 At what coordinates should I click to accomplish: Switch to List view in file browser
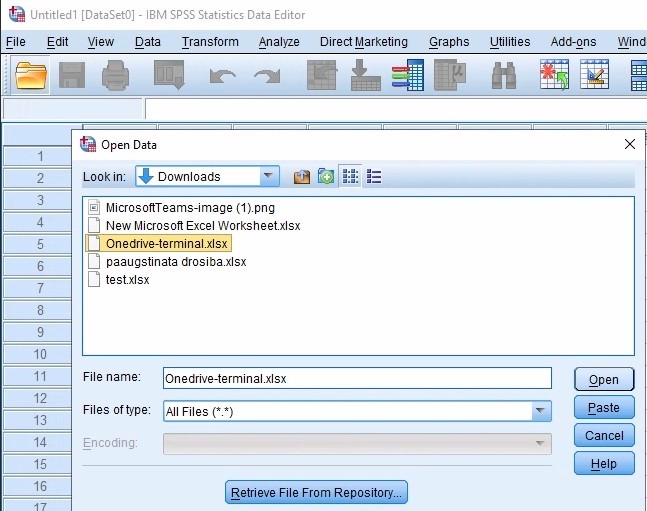click(x=350, y=177)
